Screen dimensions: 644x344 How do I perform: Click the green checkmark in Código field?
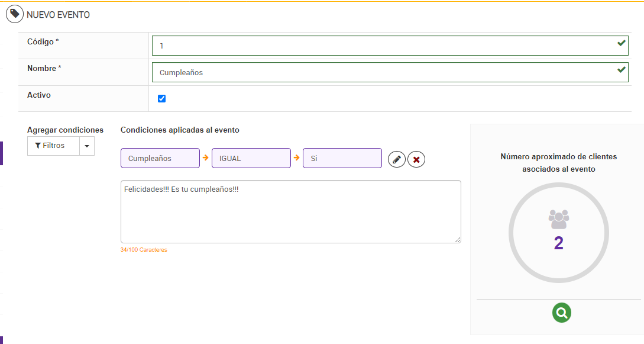pyautogui.click(x=621, y=43)
